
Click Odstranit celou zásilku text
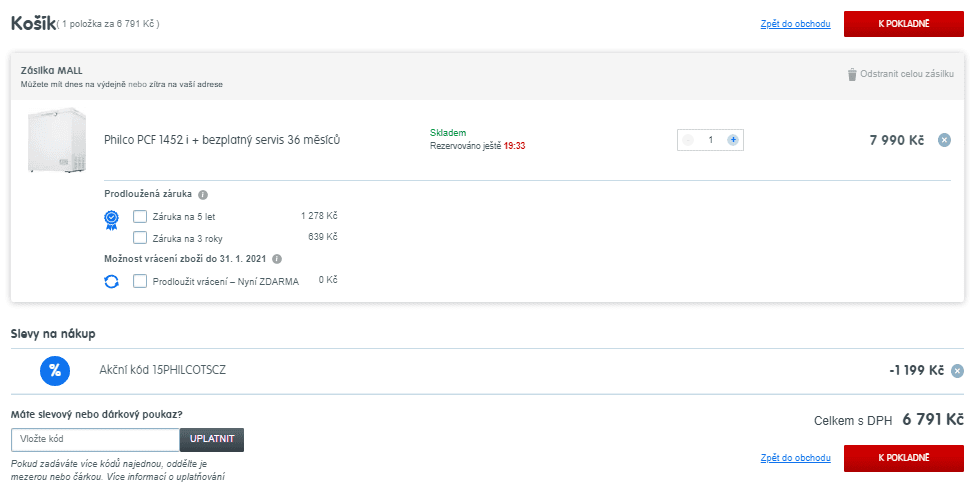click(907, 74)
